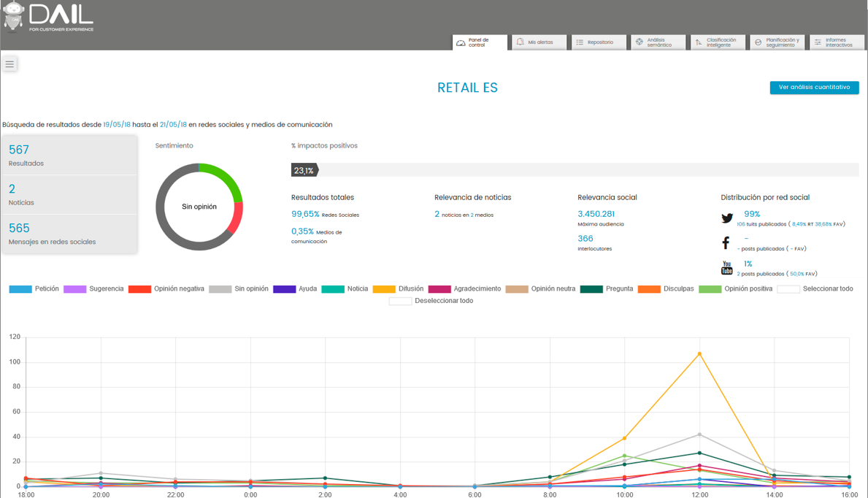868x498 pixels.
Task: Open Planificación y seguimiento tab
Action: click(777, 42)
